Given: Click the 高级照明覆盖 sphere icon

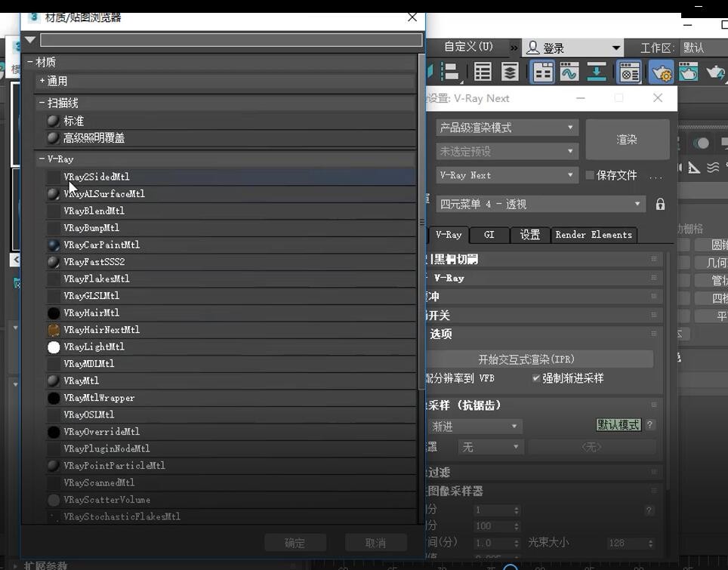Looking at the screenshot, I should pos(53,138).
